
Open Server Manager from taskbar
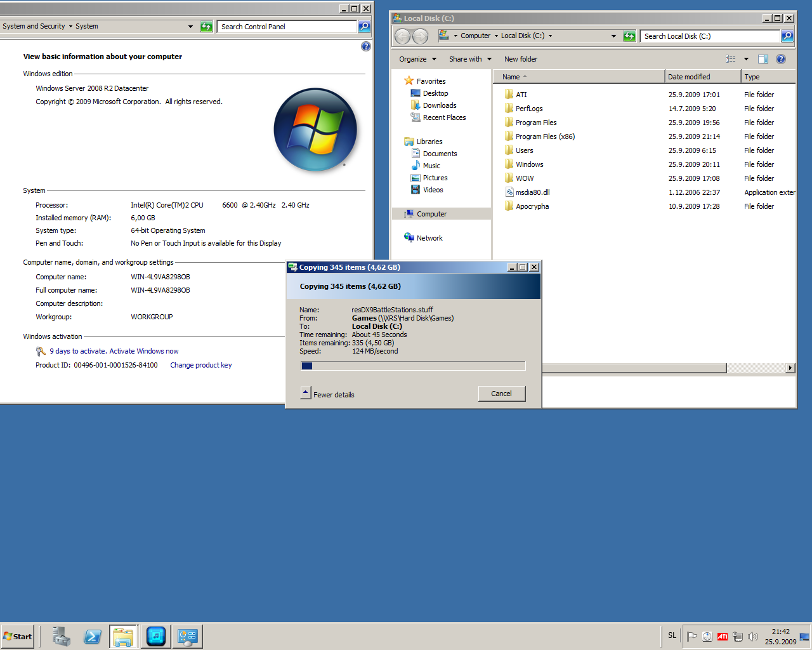click(62, 636)
